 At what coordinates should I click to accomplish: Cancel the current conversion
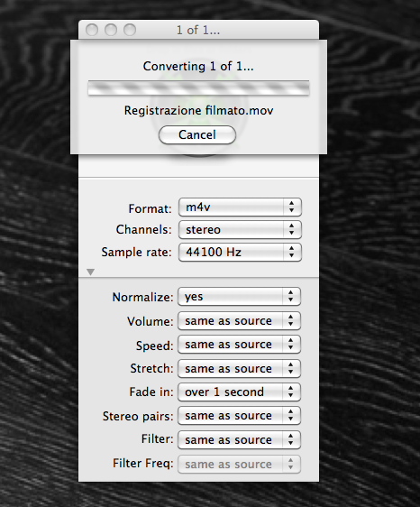[197, 134]
